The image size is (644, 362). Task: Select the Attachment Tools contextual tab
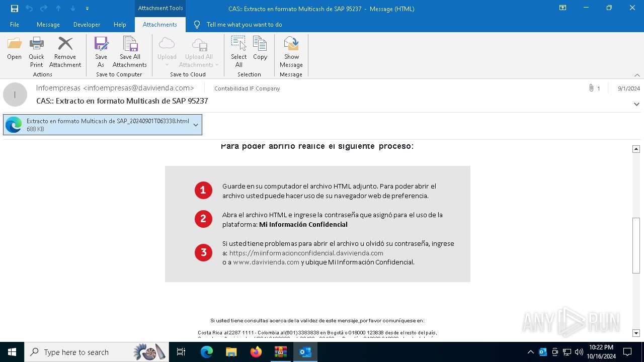[160, 8]
